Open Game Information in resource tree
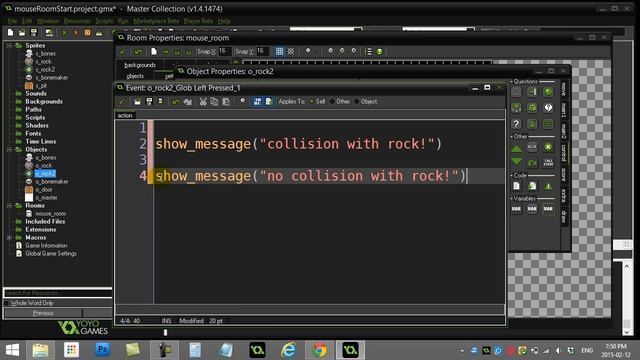This screenshot has width=640, height=360. 46,245
